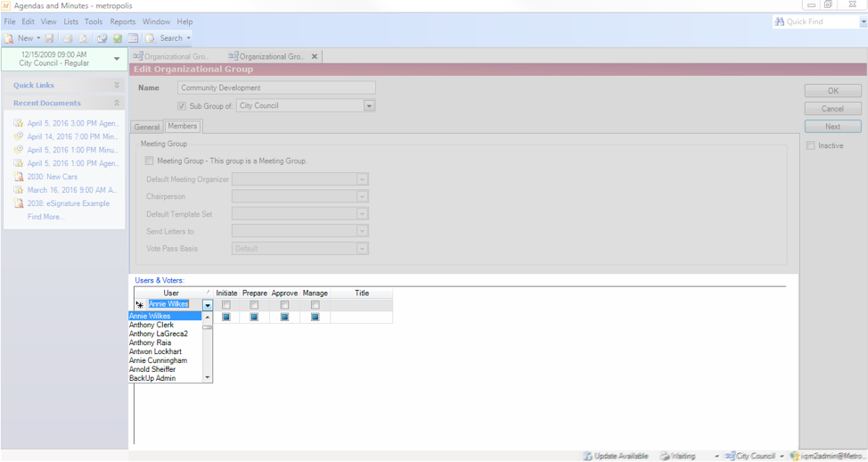Collapse the Recent Documents section

point(117,103)
